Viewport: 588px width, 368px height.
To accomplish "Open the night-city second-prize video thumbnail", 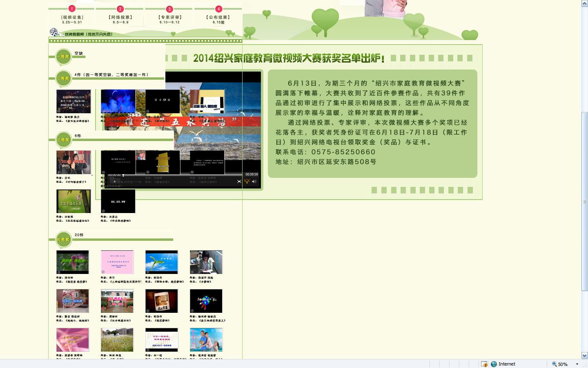I will [73, 101].
